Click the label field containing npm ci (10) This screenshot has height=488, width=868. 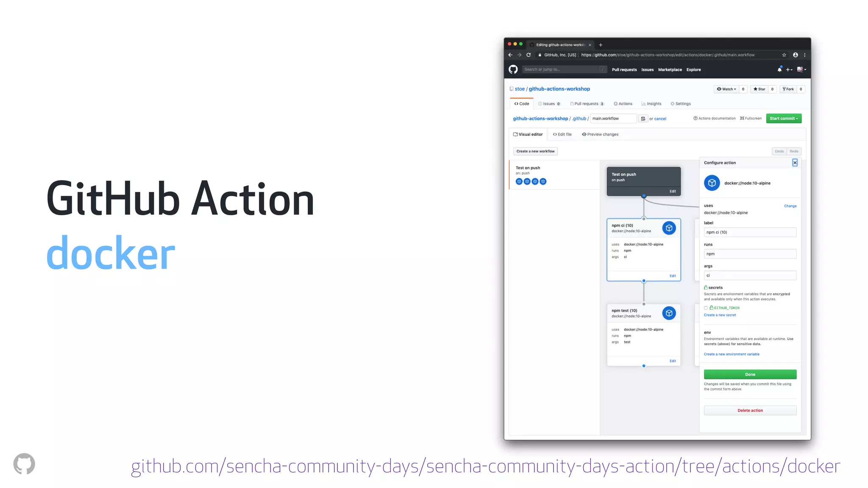[x=750, y=232]
